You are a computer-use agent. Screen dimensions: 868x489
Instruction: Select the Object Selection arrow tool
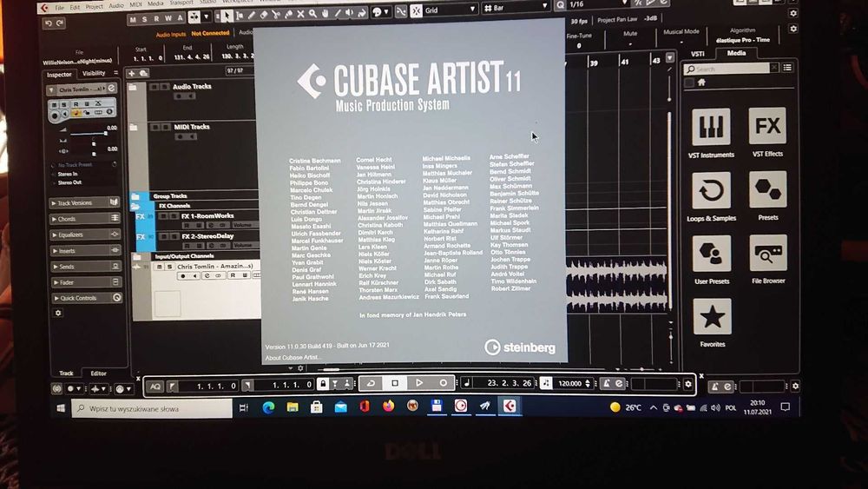tap(227, 14)
